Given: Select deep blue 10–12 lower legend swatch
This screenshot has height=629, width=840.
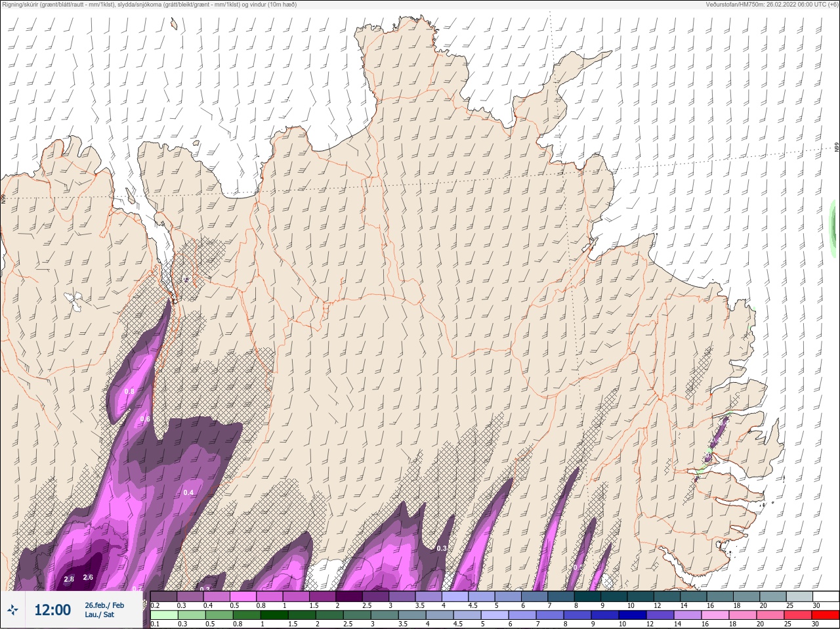Looking at the screenshot, I should click(632, 615).
